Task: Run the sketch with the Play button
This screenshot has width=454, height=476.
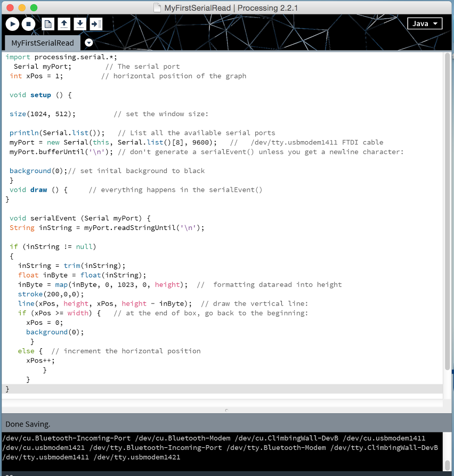Action: pyautogui.click(x=12, y=24)
